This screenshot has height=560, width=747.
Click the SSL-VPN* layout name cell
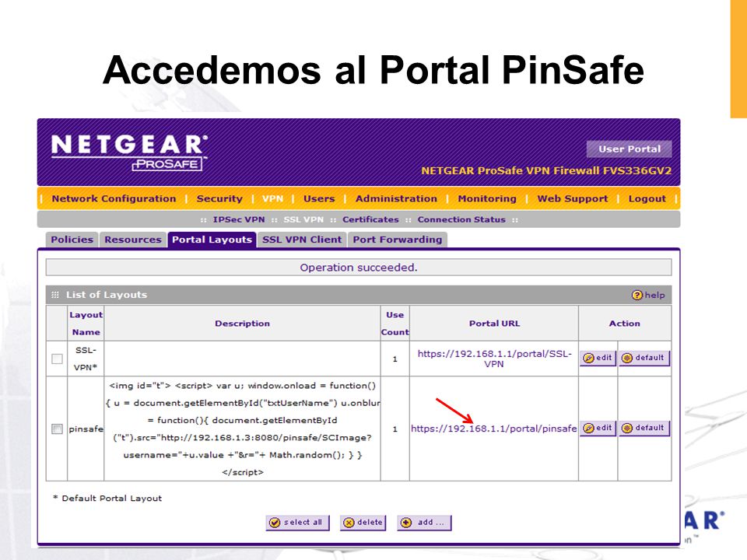click(86, 359)
